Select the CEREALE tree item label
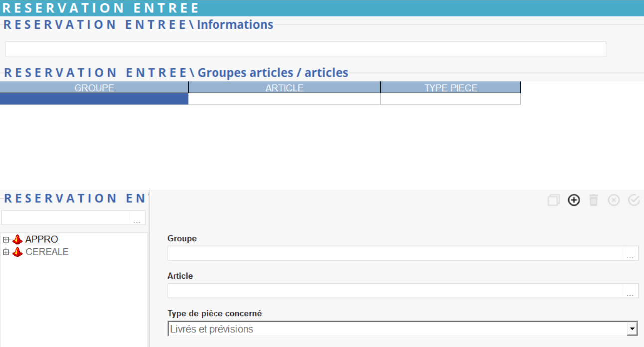The height and width of the screenshot is (347, 644). point(47,252)
